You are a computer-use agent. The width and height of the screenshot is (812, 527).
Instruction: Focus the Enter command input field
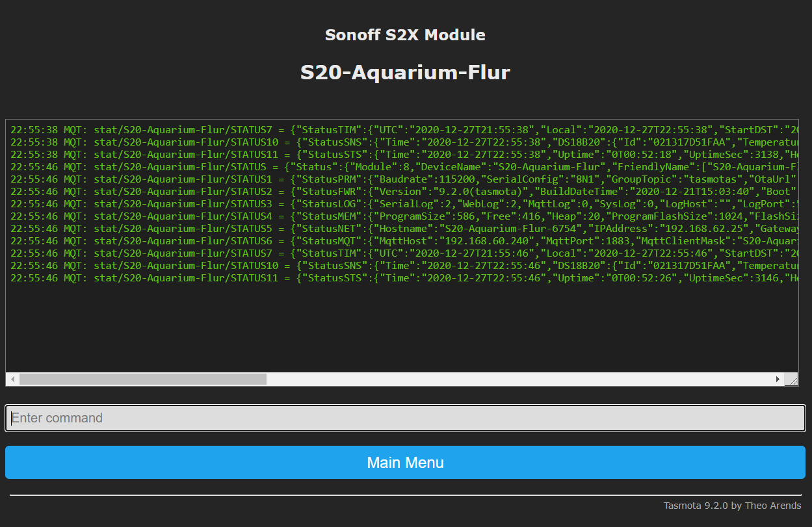coord(405,418)
